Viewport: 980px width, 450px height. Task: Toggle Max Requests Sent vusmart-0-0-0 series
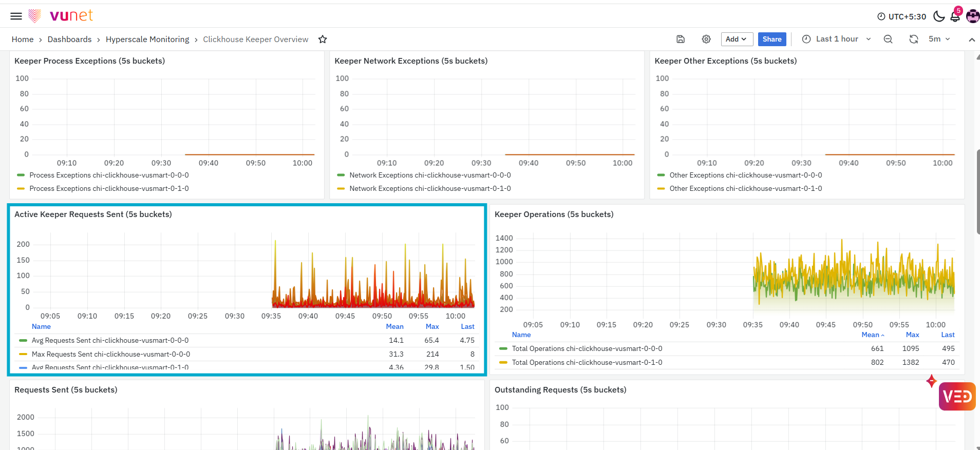click(110, 354)
